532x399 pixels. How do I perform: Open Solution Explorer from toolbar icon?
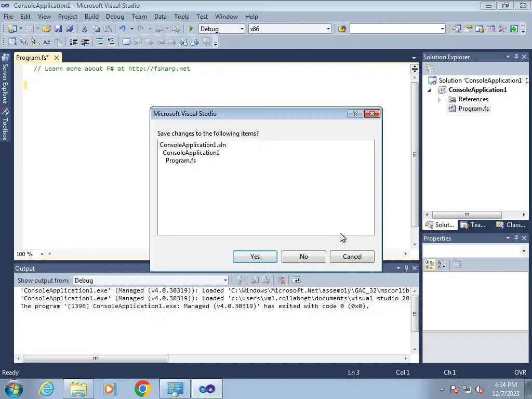coord(456,29)
